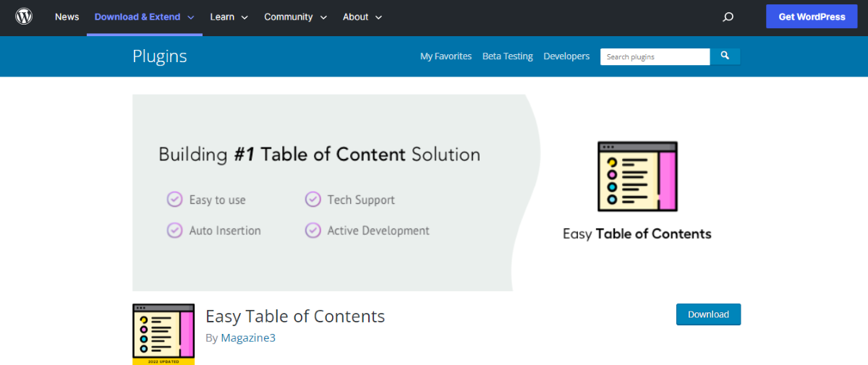Viewport: 868px width, 365px height.
Task: Open Beta Testing link
Action: [x=508, y=56]
